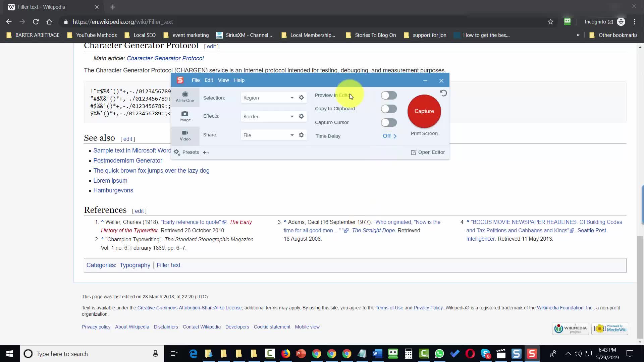Open the Action Center notifications
The width and height of the screenshot is (644, 362).
pyautogui.click(x=630, y=354)
